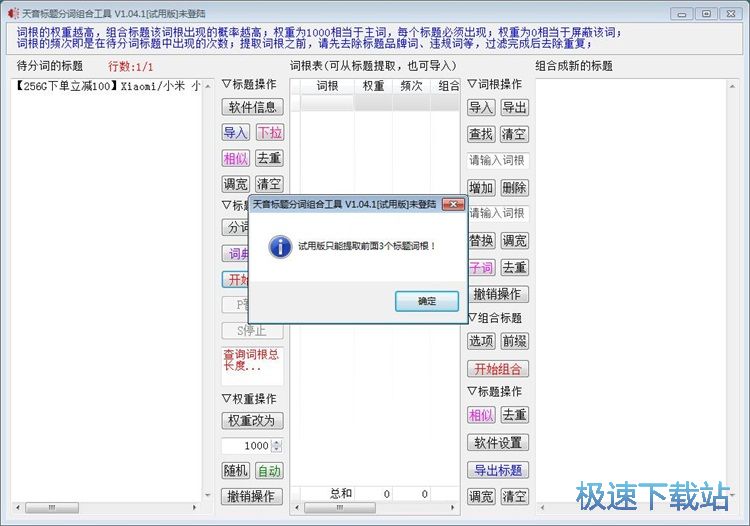The height and width of the screenshot is (526, 750).
Task: Collapse the 词根操作 section header
Action: coord(495,84)
